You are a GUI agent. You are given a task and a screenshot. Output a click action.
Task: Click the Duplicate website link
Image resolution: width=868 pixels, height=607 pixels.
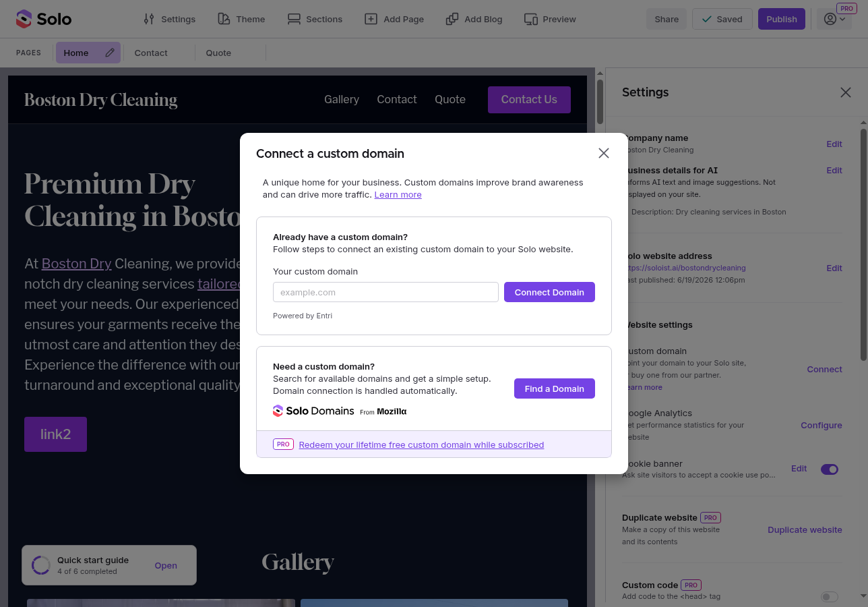(805, 529)
